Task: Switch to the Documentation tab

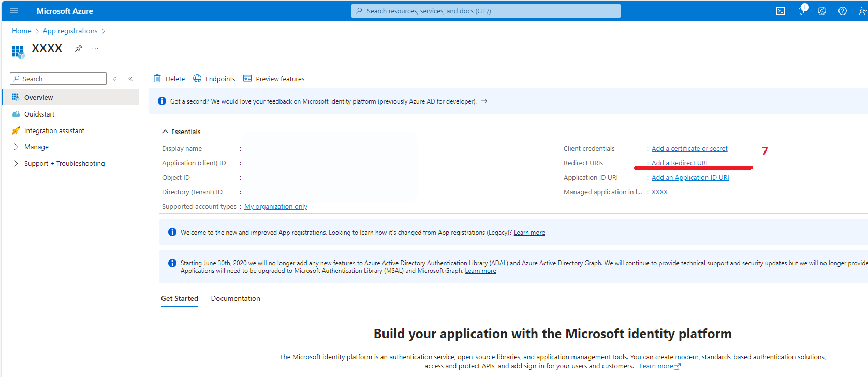Action: pos(236,299)
